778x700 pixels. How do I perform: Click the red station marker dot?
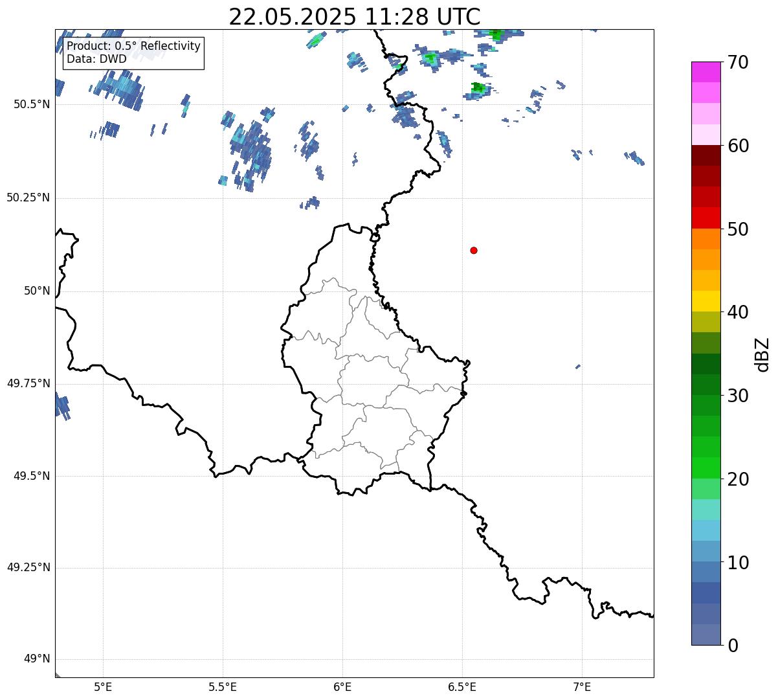(474, 250)
